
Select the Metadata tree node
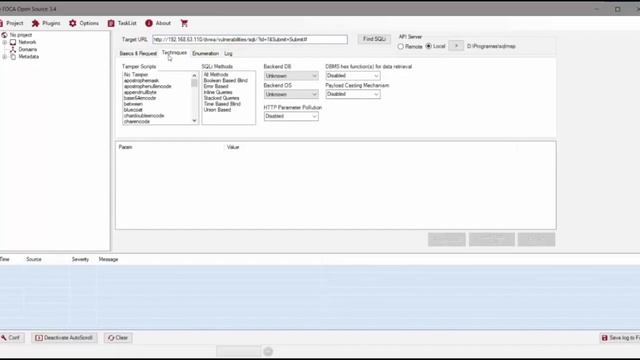pos(29,57)
